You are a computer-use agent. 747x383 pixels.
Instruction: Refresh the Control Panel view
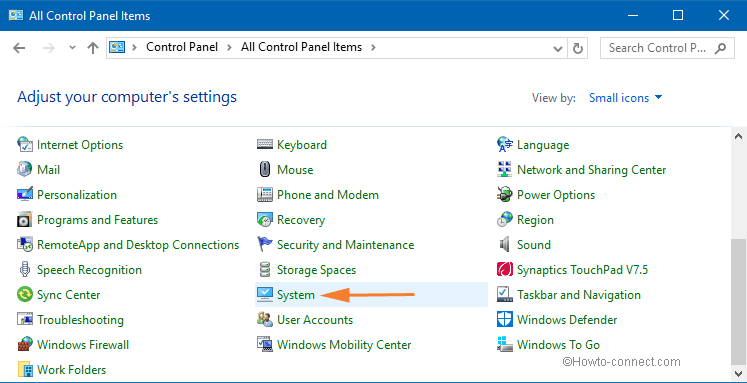(x=578, y=48)
